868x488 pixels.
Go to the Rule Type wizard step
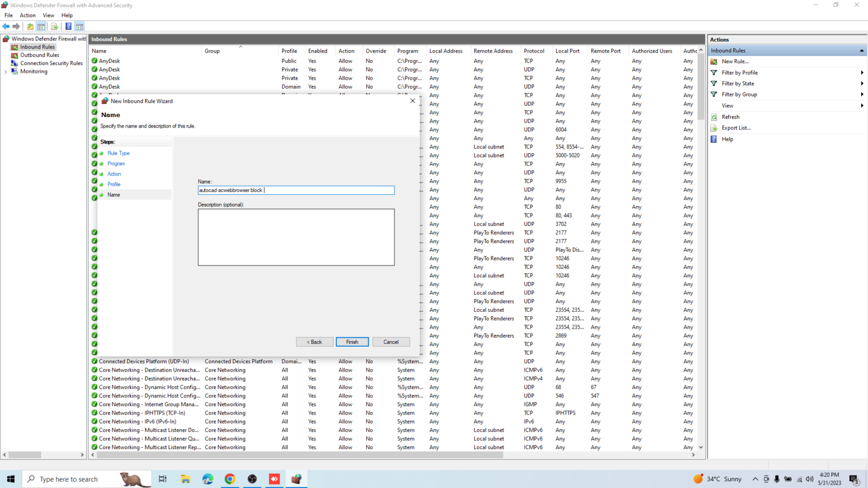[118, 153]
